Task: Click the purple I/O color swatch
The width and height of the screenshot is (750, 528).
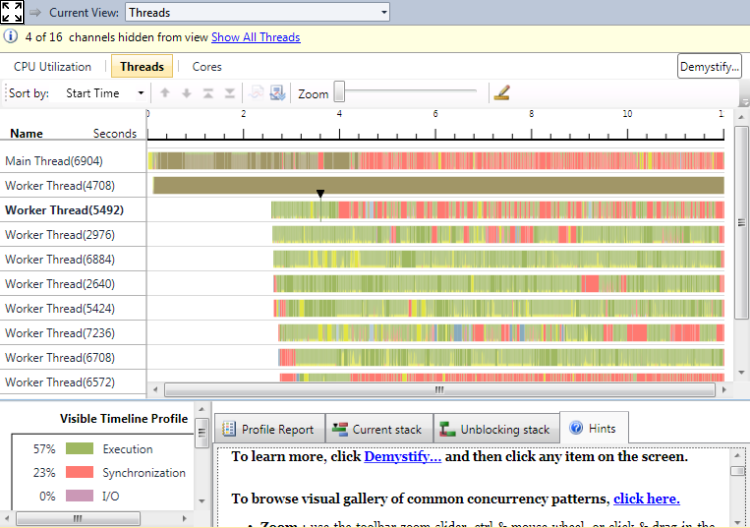Action: click(x=79, y=496)
